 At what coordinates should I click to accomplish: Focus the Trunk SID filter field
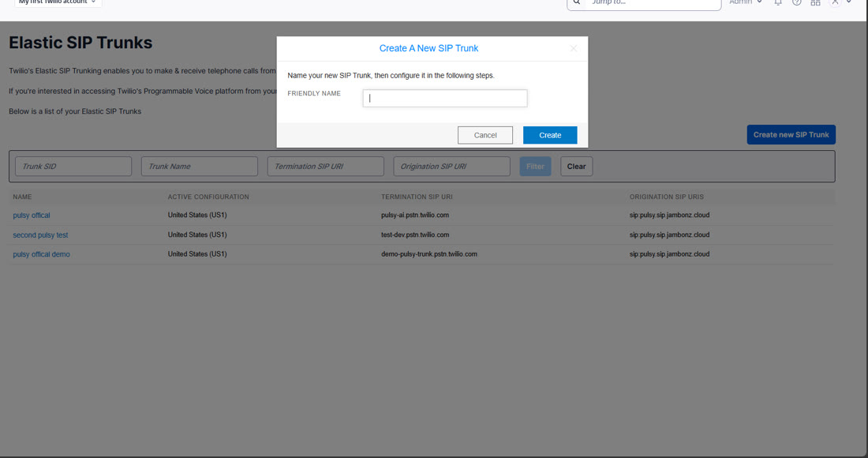[73, 166]
